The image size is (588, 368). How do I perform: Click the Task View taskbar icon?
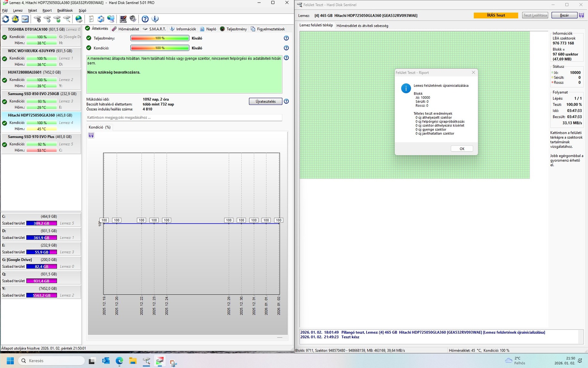(x=92, y=361)
